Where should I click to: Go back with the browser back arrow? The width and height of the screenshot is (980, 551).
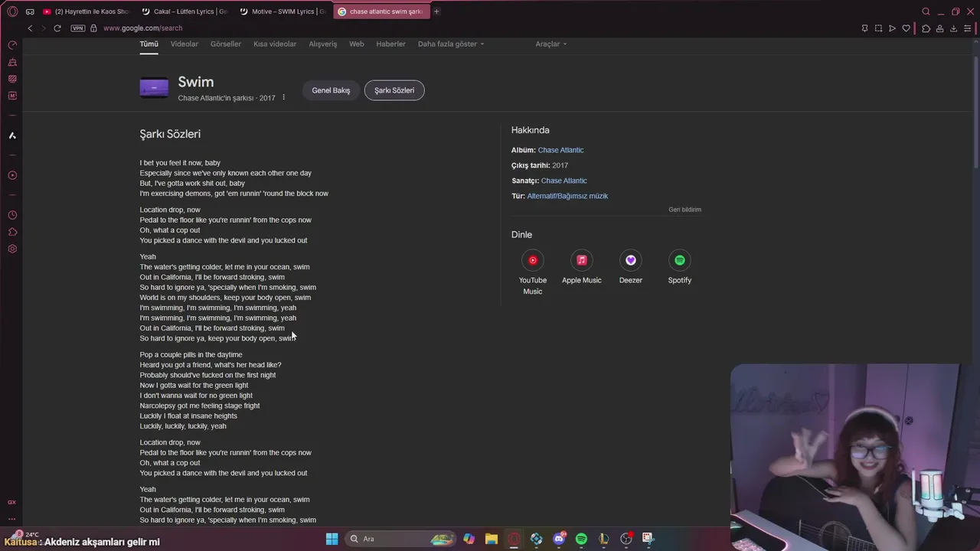coord(30,28)
